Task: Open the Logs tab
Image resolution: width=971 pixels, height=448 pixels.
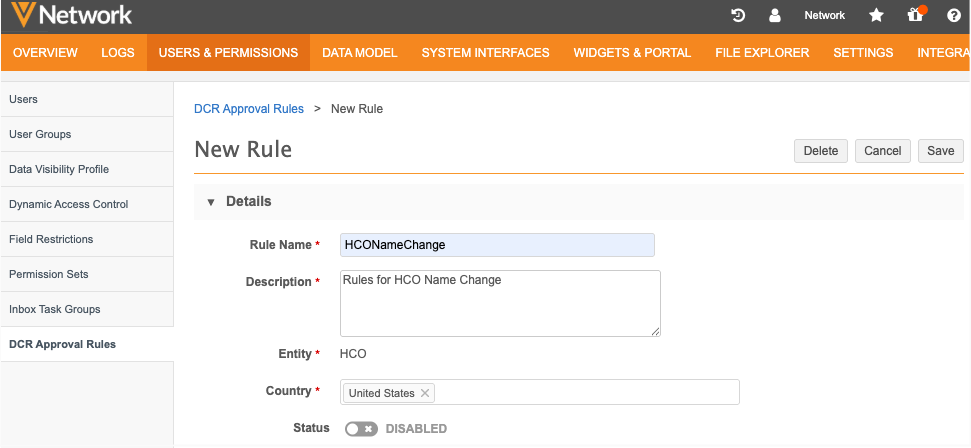Action: coord(118,53)
